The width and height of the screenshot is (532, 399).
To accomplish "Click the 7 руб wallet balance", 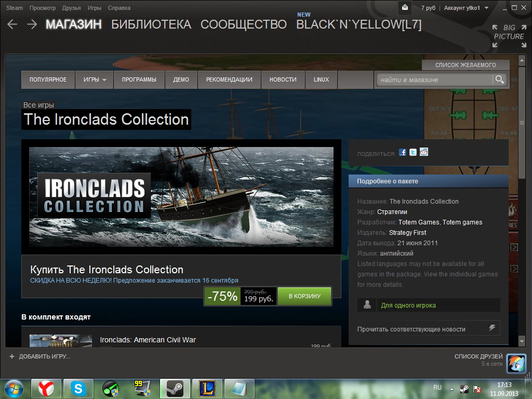I will pyautogui.click(x=428, y=8).
